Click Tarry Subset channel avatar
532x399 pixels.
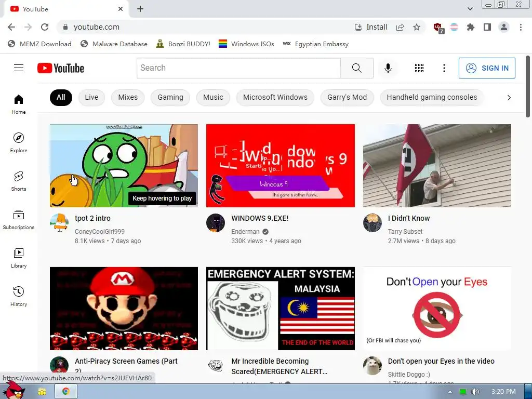[x=372, y=223]
